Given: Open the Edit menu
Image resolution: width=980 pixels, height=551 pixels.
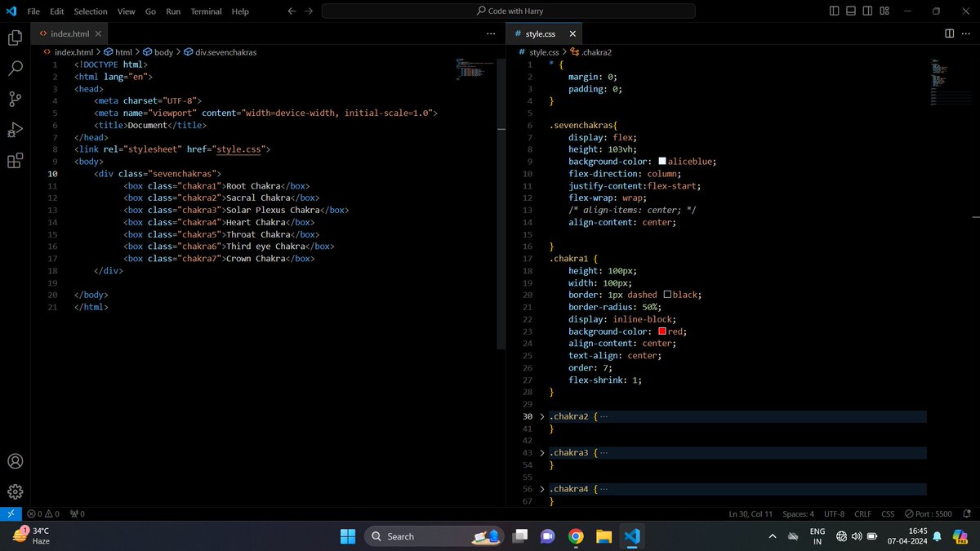Looking at the screenshot, I should (56, 11).
